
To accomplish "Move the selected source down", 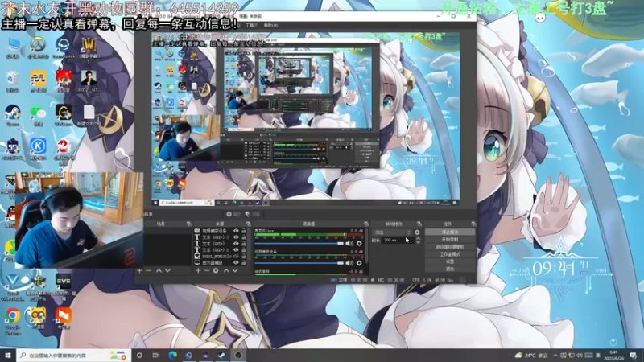I will pyautogui.click(x=235, y=271).
